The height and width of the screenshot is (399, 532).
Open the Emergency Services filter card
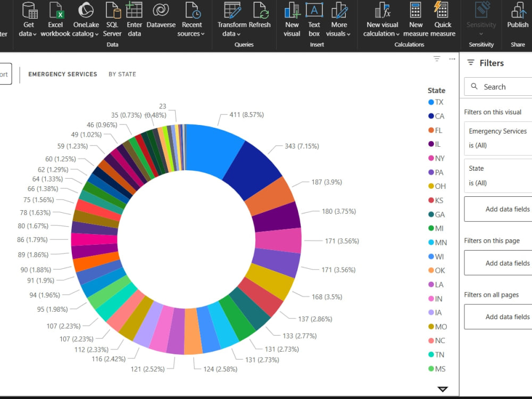(498, 138)
